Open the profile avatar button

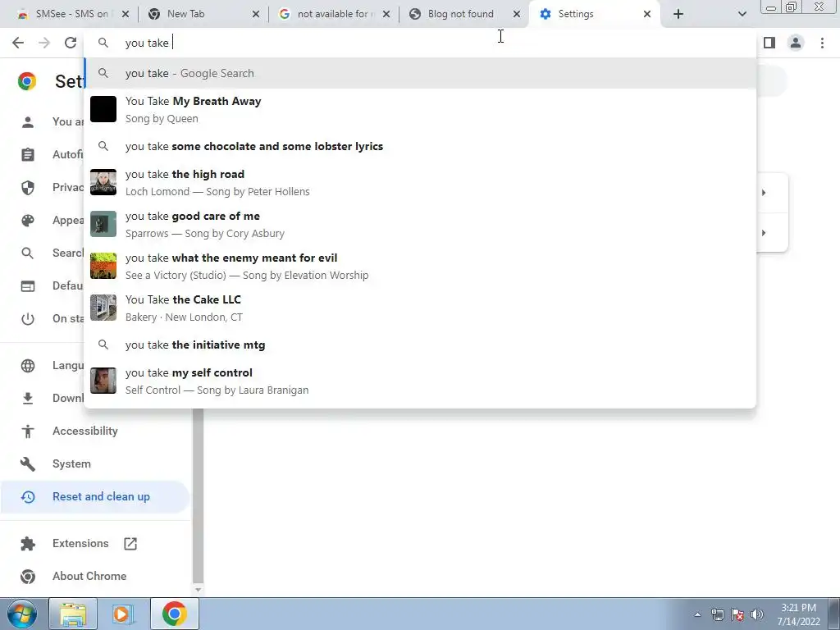click(x=796, y=43)
